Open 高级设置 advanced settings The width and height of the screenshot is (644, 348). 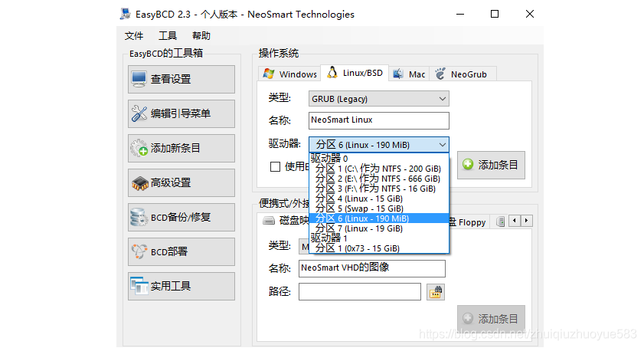pyautogui.click(x=181, y=182)
